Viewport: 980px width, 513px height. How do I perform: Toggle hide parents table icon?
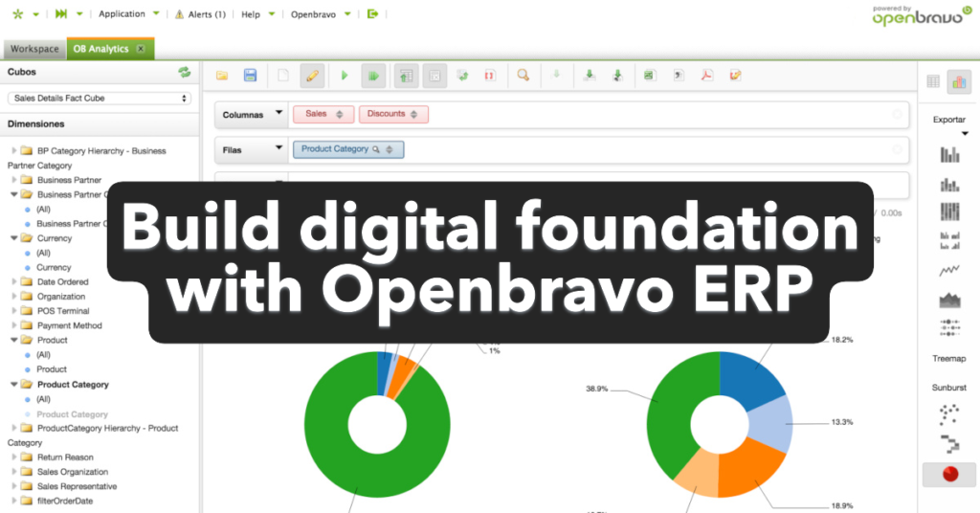coord(406,76)
